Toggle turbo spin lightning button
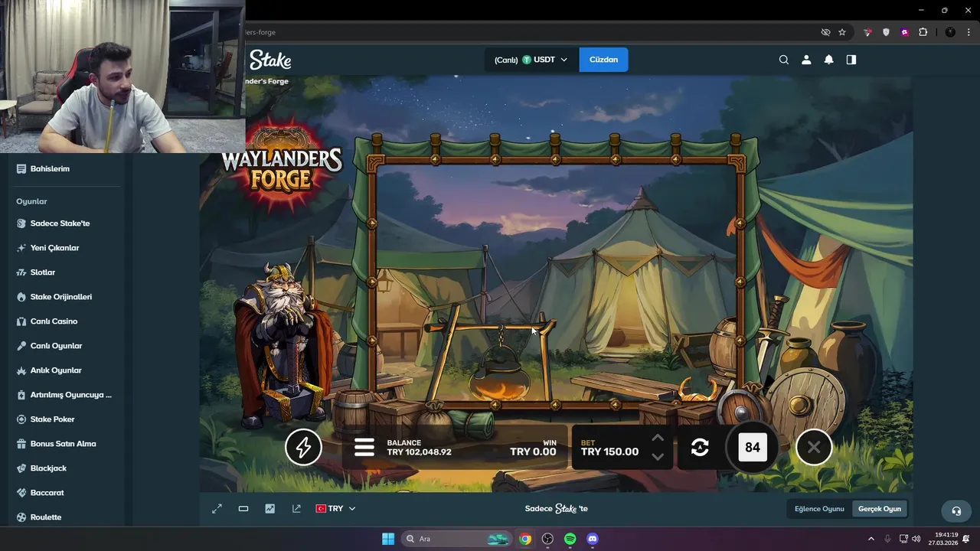The width and height of the screenshot is (980, 551). pos(303,447)
